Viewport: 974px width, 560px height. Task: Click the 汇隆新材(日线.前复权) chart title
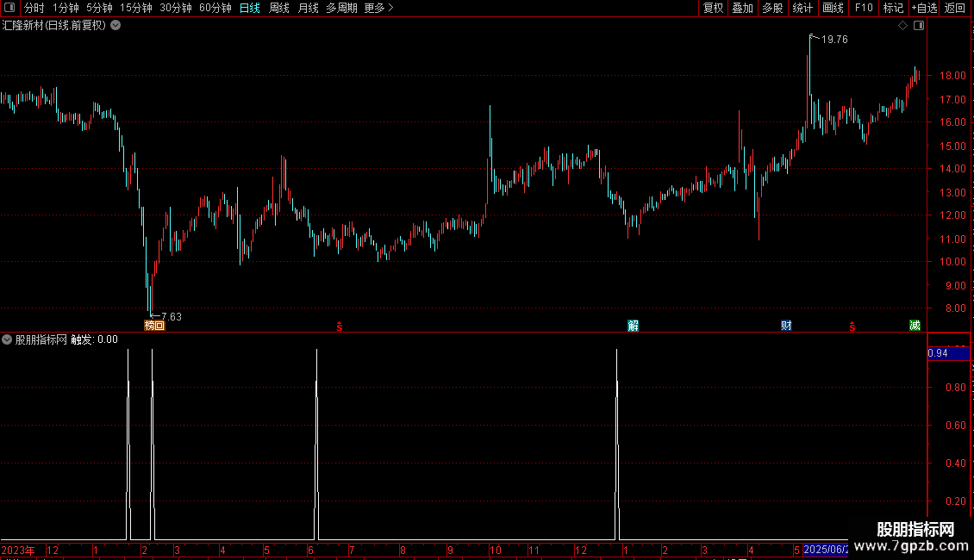pos(54,26)
